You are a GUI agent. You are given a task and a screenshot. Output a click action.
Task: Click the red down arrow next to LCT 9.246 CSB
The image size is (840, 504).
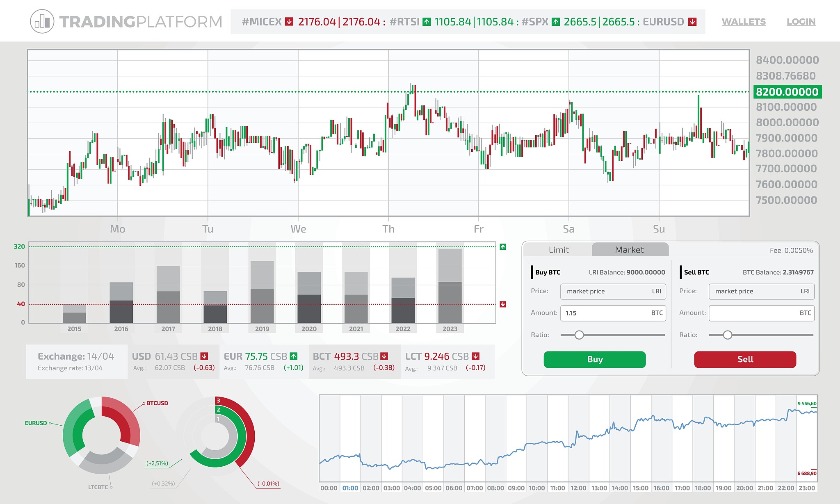(476, 356)
